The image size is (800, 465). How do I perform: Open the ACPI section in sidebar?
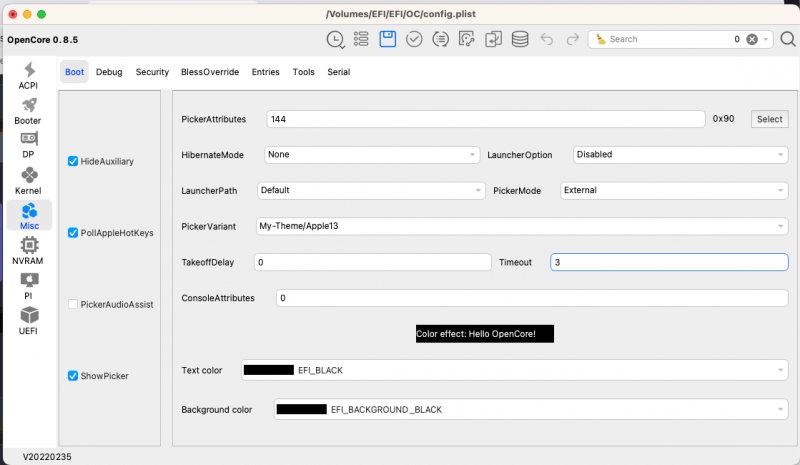coord(29,76)
